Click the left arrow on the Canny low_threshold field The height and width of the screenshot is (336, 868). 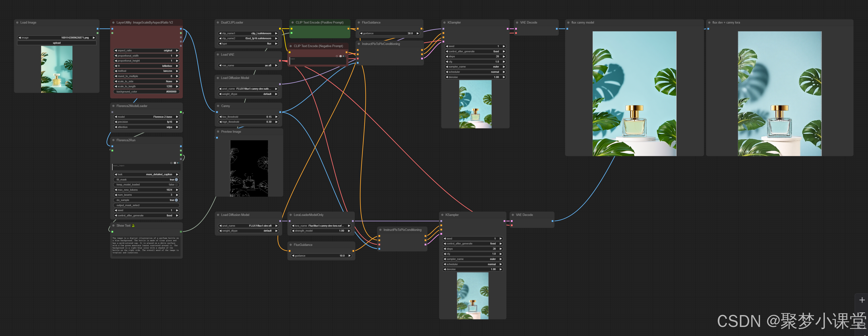(x=220, y=117)
